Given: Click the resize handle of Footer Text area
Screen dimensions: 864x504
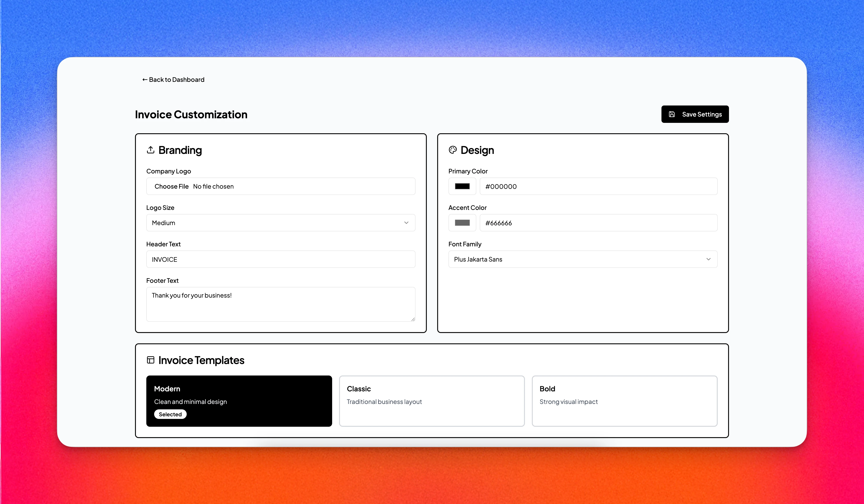Looking at the screenshot, I should coord(413,319).
